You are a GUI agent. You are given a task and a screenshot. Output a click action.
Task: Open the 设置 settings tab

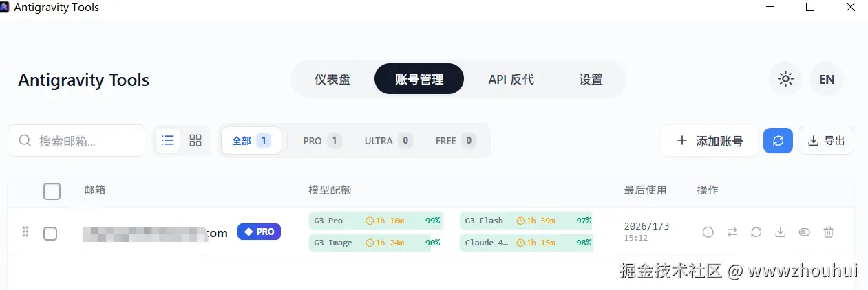[591, 79]
